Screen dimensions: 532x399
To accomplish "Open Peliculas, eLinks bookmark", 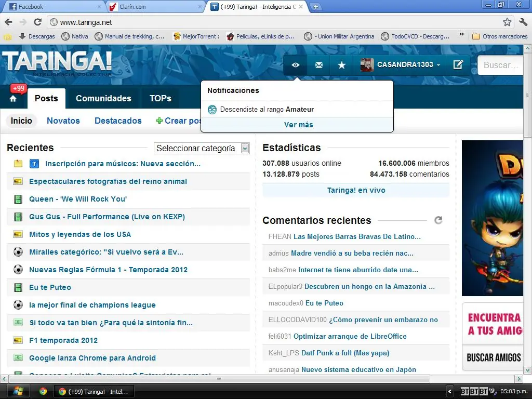I will (x=261, y=36).
